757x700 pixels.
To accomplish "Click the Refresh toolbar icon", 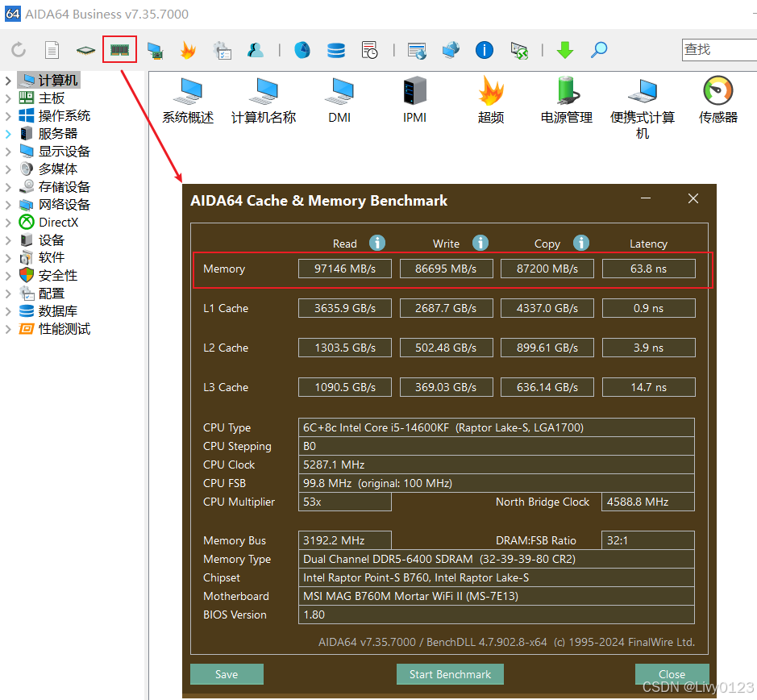I will [19, 50].
